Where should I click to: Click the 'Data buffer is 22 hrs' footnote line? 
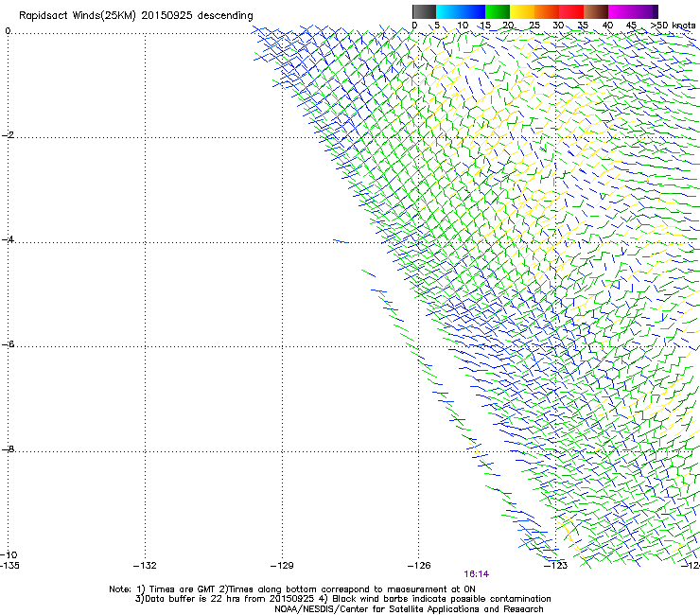coord(342,599)
